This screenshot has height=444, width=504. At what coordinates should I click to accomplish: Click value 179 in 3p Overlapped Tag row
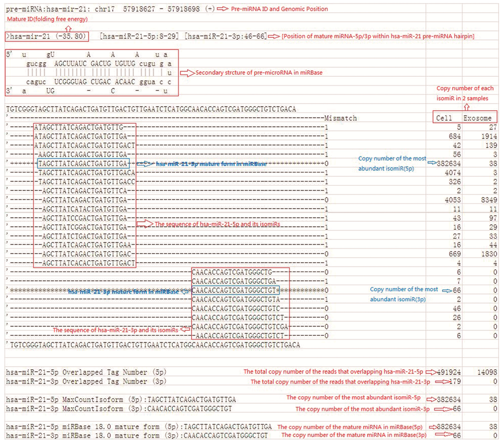(x=454, y=382)
